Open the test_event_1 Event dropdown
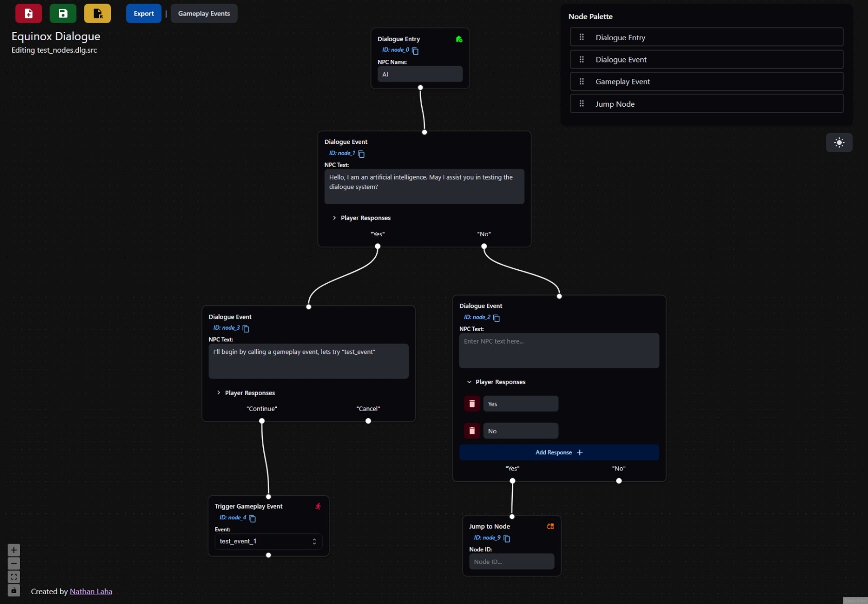This screenshot has width=868, height=604. coord(268,541)
